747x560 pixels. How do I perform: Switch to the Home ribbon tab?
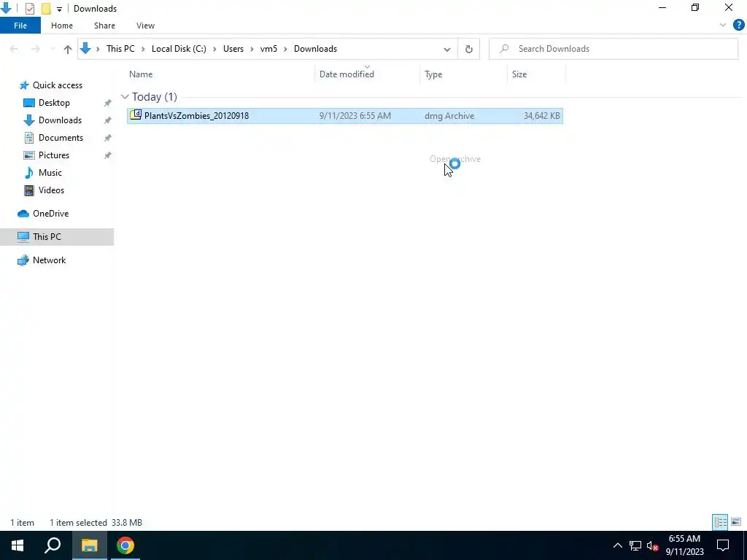[62, 26]
